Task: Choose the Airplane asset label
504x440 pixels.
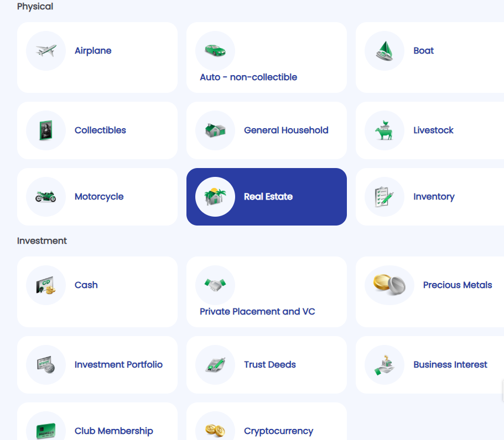Action: 93,51
